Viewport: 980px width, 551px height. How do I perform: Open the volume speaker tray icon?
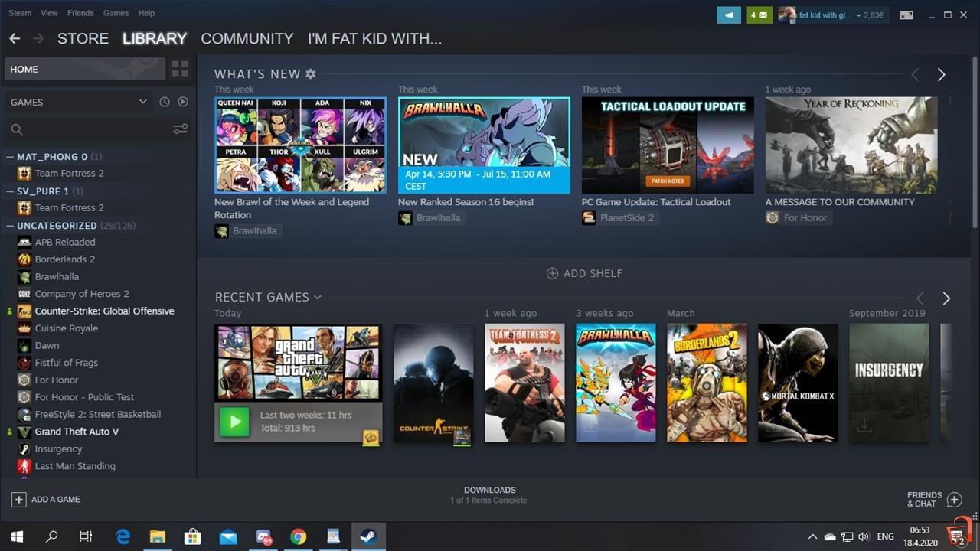[x=864, y=537]
